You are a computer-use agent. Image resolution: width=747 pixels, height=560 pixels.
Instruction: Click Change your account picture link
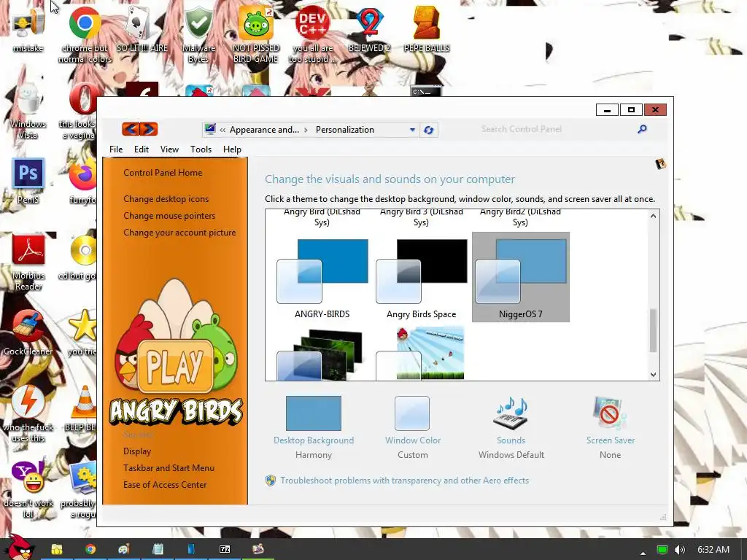(x=179, y=233)
